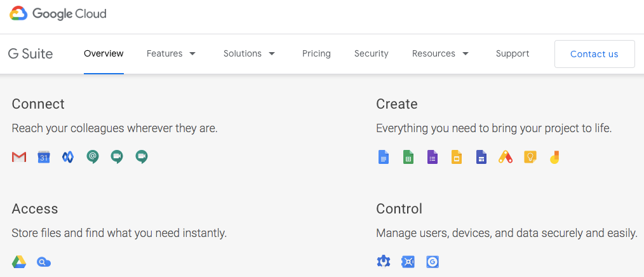This screenshot has height=277, width=644.
Task: Go to the Pricing page
Action: coord(316,54)
